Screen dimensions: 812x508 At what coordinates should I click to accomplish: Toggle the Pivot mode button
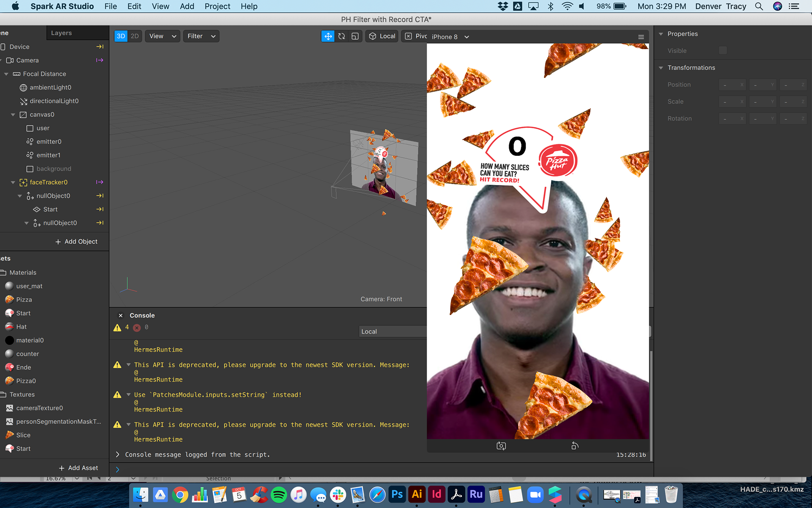(x=415, y=36)
